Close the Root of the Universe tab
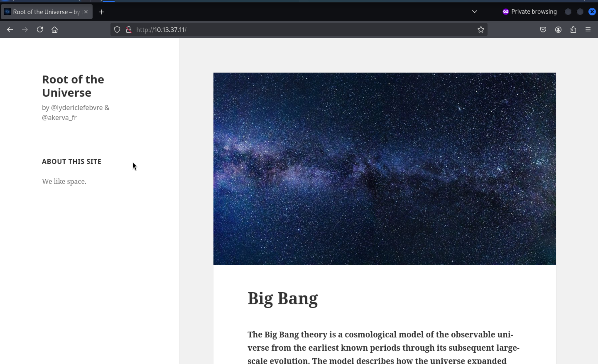 click(x=86, y=12)
